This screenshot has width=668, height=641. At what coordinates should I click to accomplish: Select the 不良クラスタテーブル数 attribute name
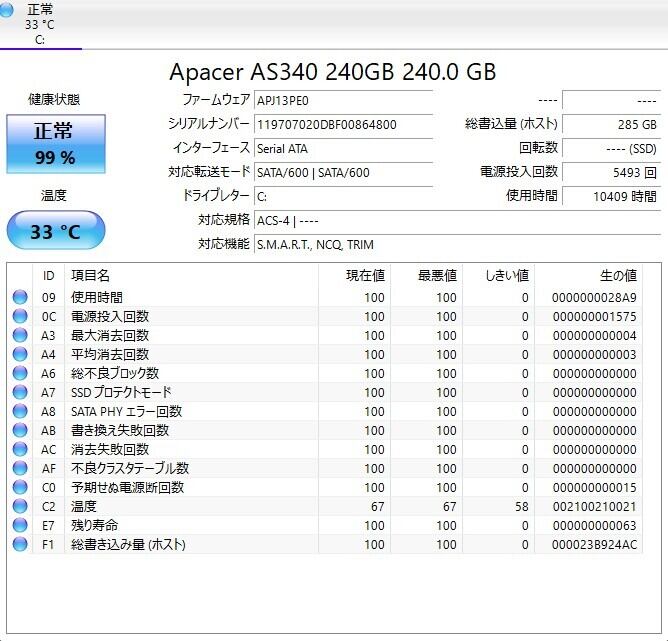(x=130, y=468)
